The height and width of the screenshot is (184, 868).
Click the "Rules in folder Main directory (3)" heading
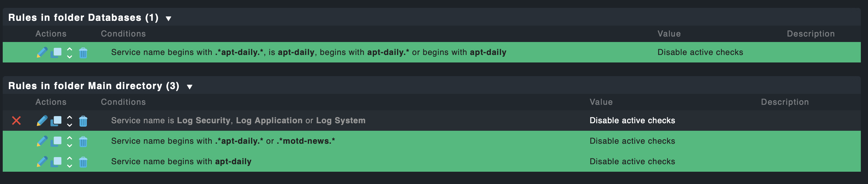coord(93,86)
